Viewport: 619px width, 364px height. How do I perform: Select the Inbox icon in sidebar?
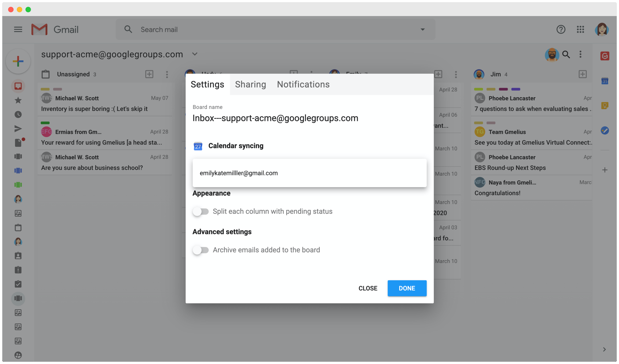point(18,86)
